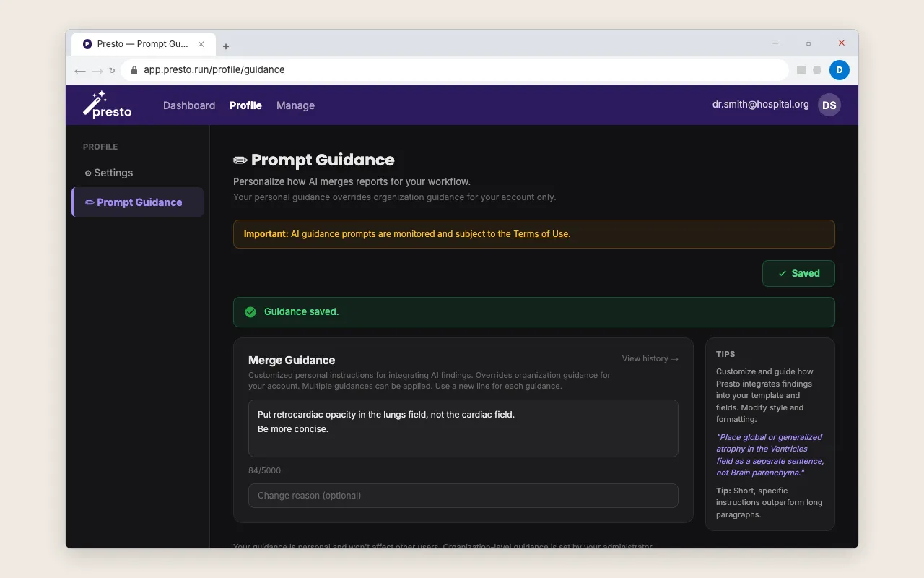Click the browser reload icon
The width and height of the screenshot is (924, 578).
[x=113, y=70]
